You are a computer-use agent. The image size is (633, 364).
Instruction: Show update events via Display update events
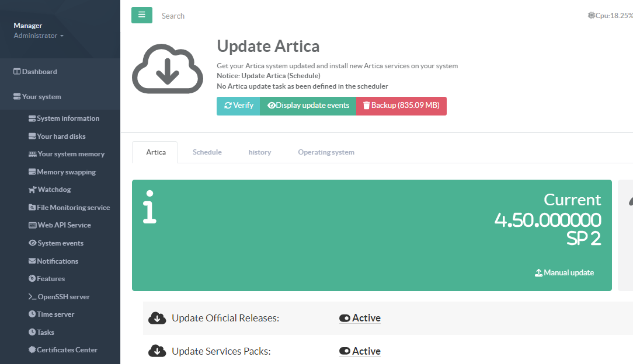click(x=308, y=106)
